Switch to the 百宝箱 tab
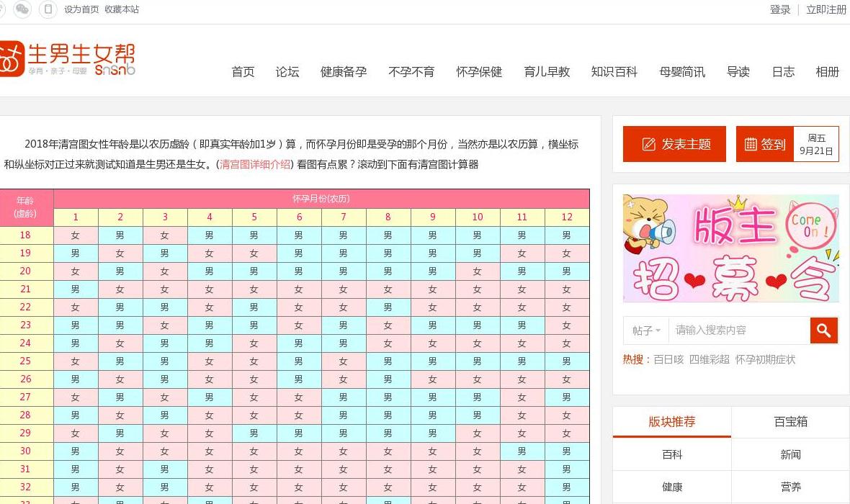 point(790,422)
